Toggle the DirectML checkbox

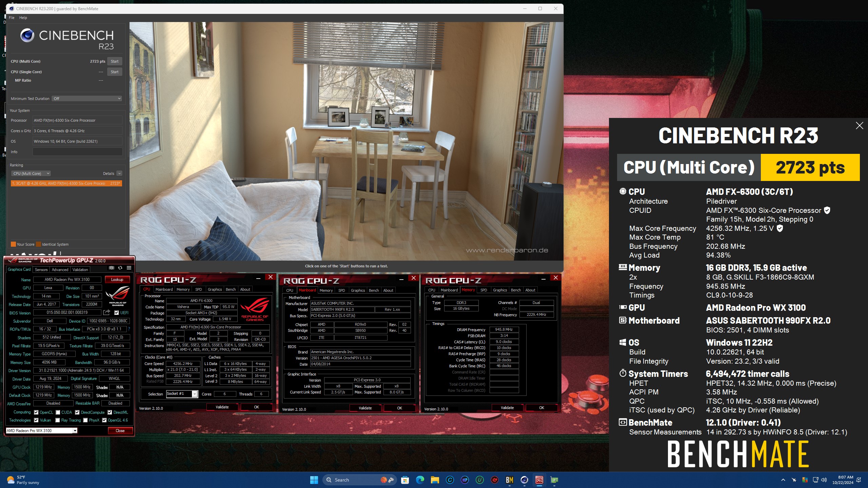pyautogui.click(x=110, y=412)
